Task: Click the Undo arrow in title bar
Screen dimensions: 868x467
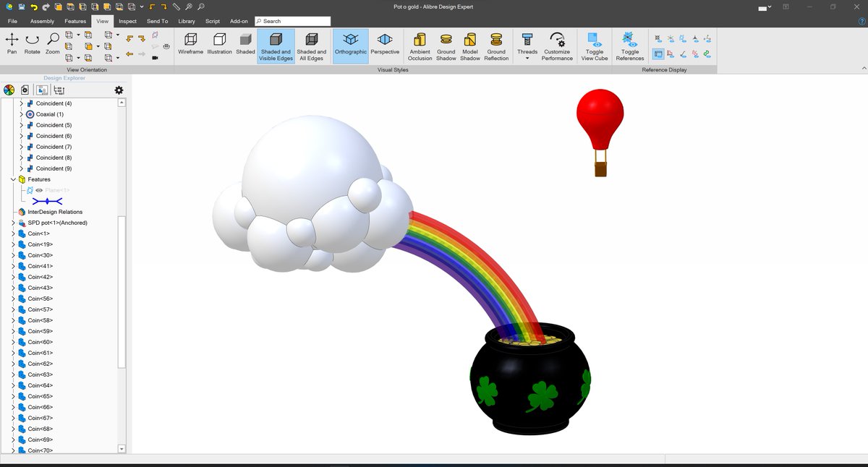Action: pos(35,7)
